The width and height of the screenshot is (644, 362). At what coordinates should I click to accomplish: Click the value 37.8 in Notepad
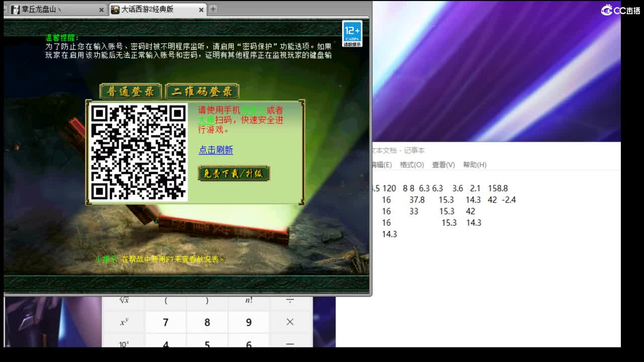click(417, 200)
